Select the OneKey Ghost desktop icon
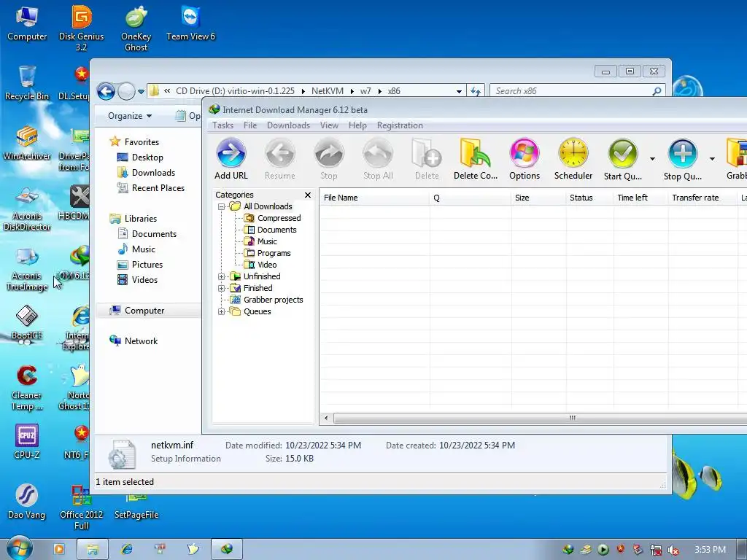 coord(136,28)
